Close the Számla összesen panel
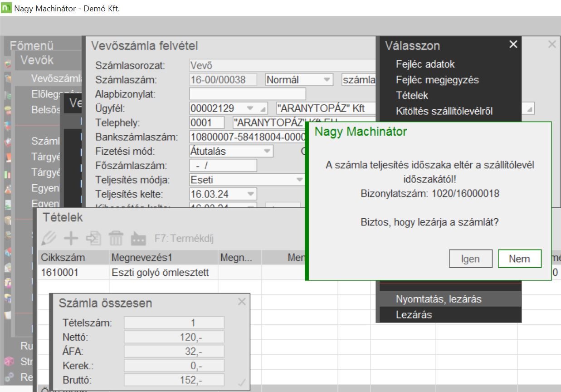The height and width of the screenshot is (392, 561). pyautogui.click(x=242, y=302)
